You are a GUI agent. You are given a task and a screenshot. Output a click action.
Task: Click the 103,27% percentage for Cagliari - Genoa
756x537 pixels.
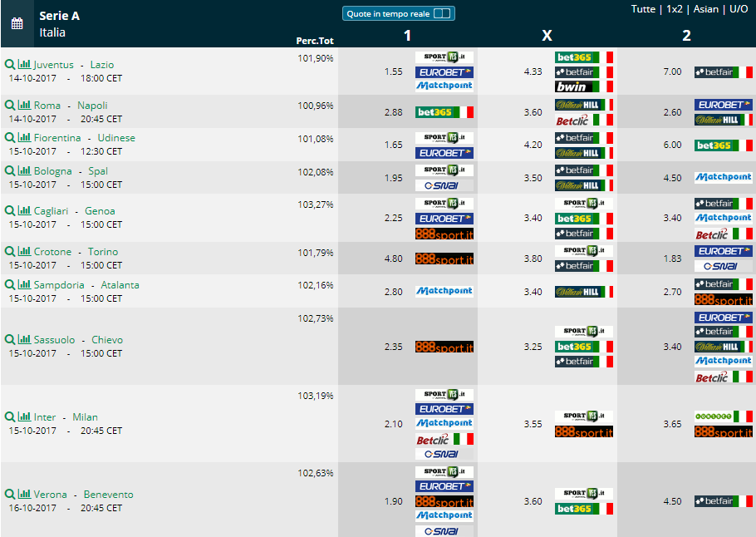316,204
